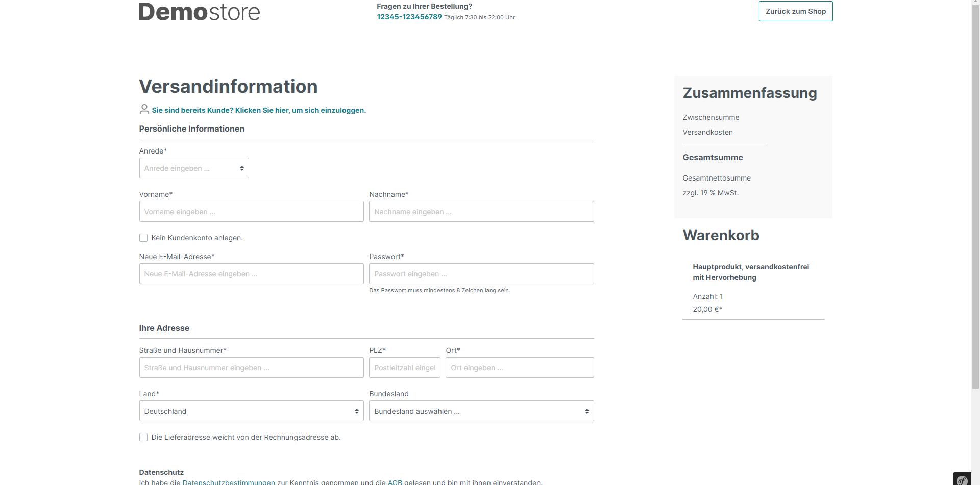The image size is (980, 485).
Task: Click the 'Zusammenfassung' heading
Action: coord(750,93)
